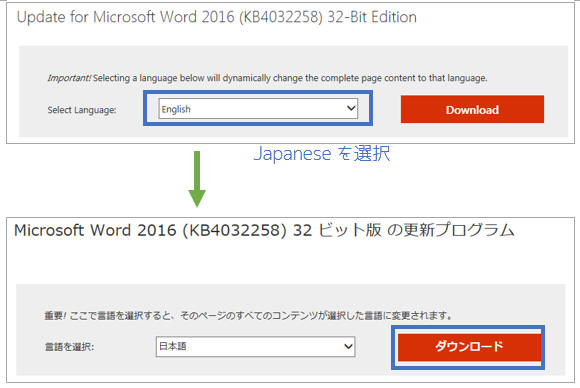Click the "Select Language:" label
This screenshot has width=580, height=388.
[x=82, y=110]
